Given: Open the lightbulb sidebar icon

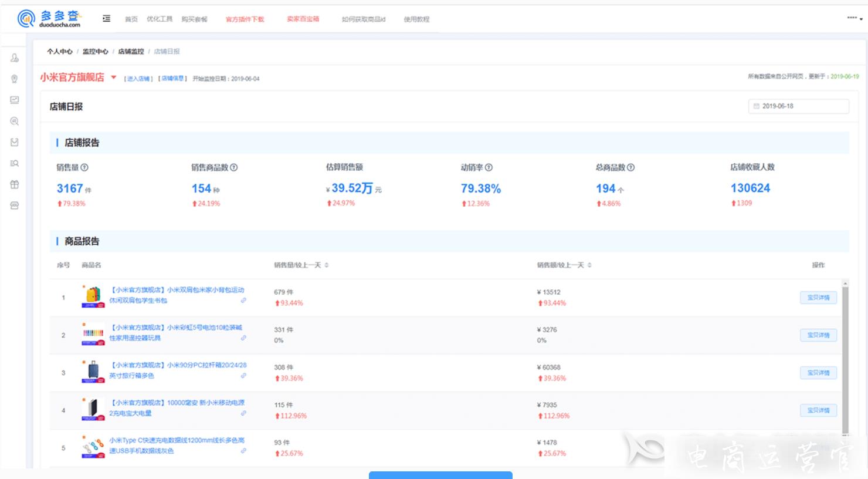Looking at the screenshot, I should (x=15, y=79).
